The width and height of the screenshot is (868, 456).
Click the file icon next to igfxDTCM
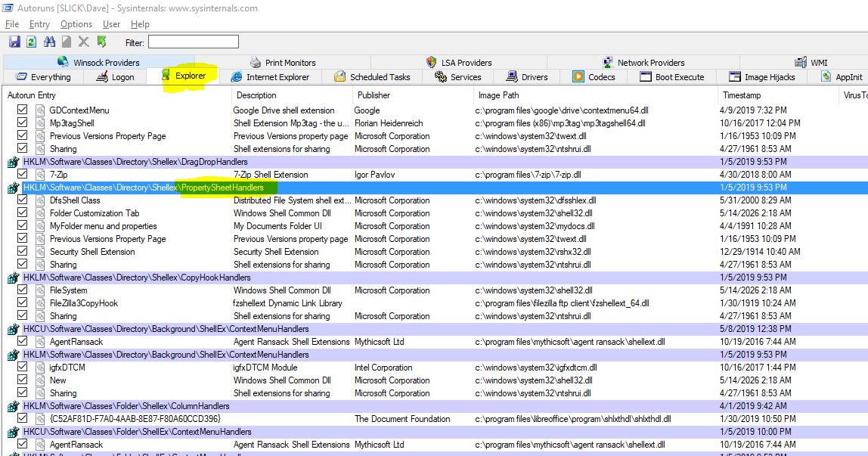[40, 368]
